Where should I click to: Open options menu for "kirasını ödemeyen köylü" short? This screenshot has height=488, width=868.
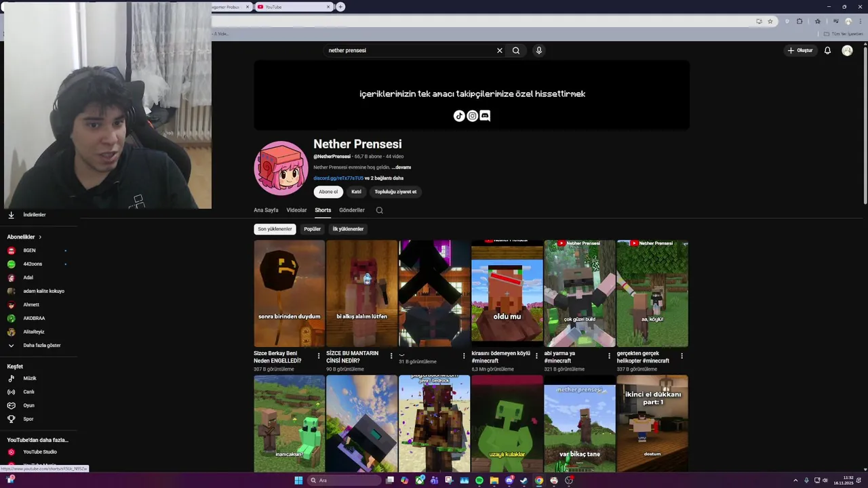(536, 356)
